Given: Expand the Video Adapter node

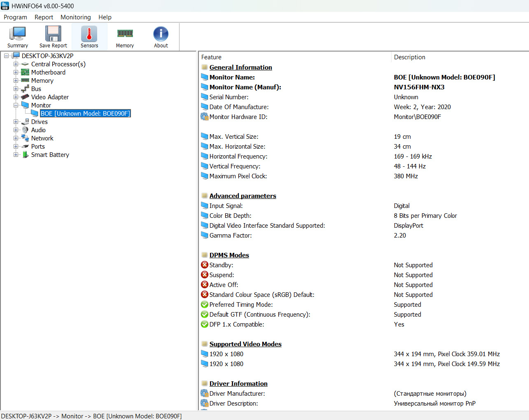Looking at the screenshot, I should coord(16,97).
